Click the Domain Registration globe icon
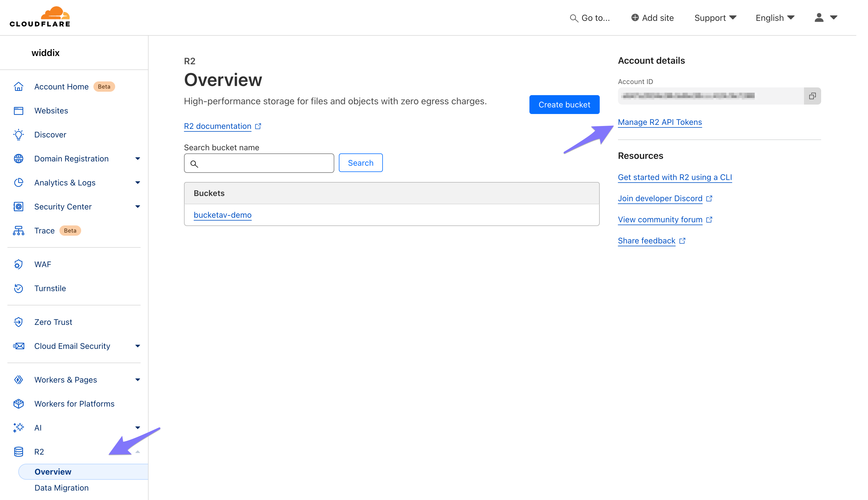868x500 pixels. 19,159
